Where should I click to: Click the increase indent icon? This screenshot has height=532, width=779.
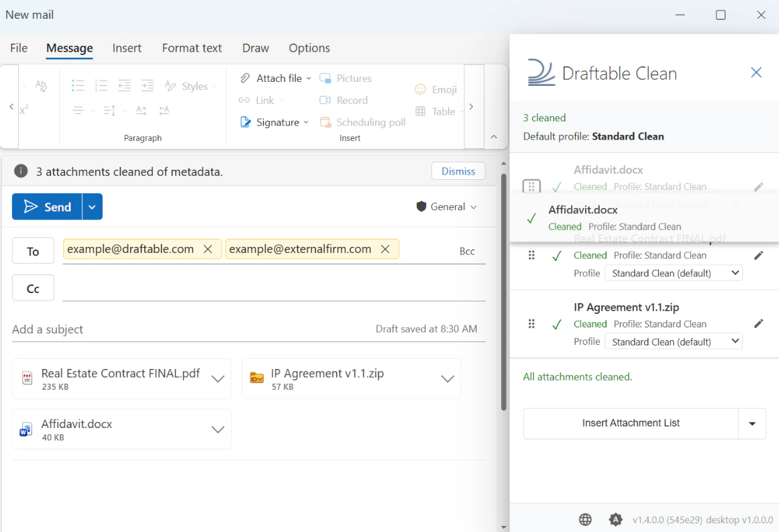pos(147,85)
